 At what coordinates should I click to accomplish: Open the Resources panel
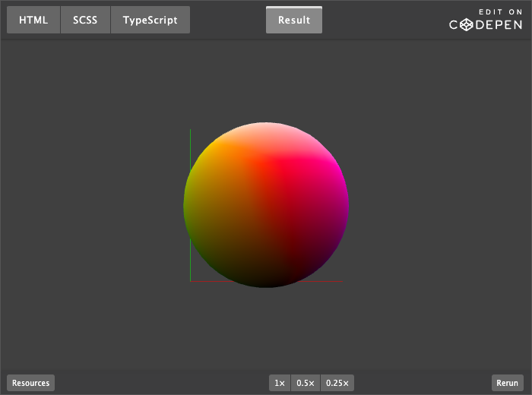pyautogui.click(x=30, y=383)
